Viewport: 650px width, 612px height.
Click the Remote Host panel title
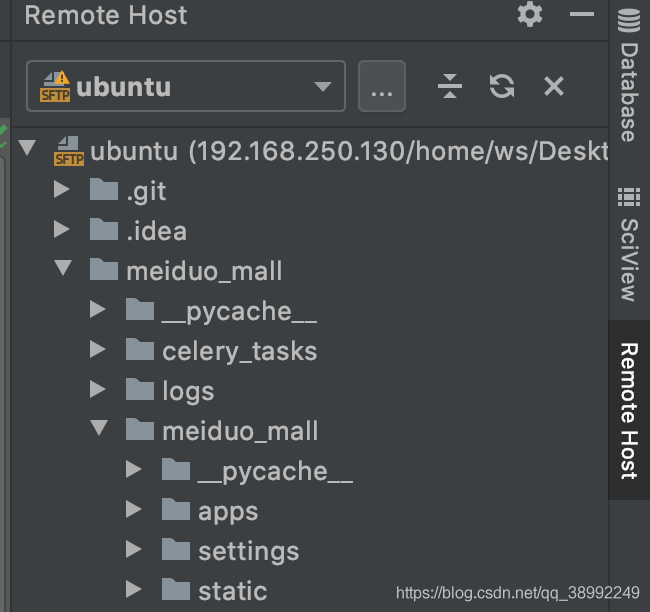106,15
